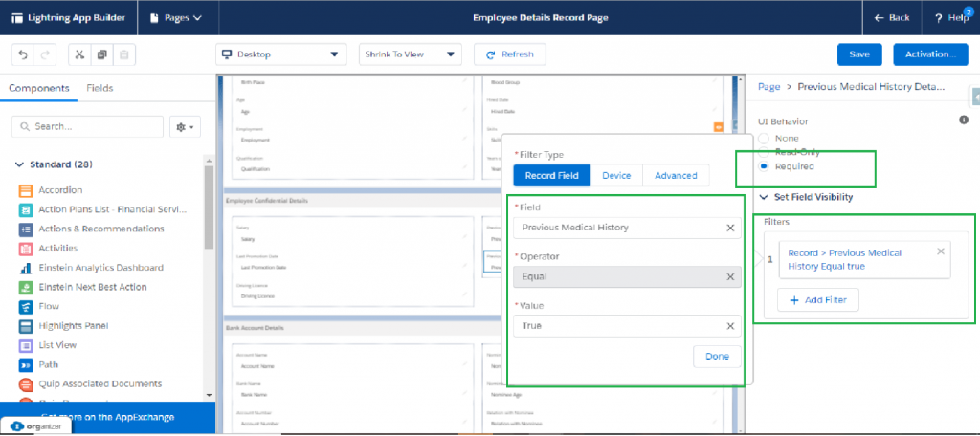Select the Action Plans List component icon
This screenshot has width=980, height=436.
[x=26, y=210]
